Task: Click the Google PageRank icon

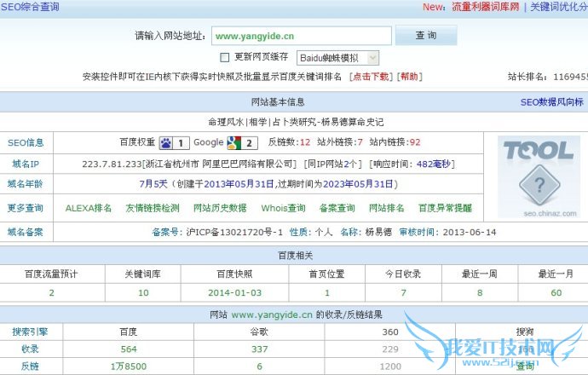Action: (x=234, y=143)
